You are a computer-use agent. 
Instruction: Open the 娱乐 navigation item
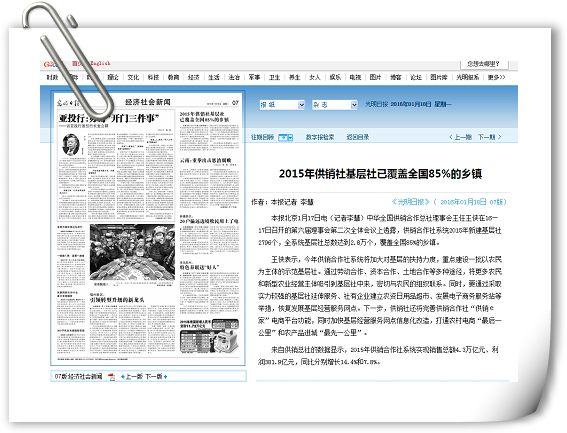pyautogui.click(x=335, y=77)
